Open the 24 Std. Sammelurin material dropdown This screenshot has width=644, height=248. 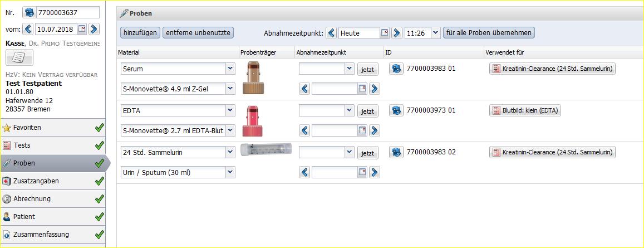pos(230,153)
